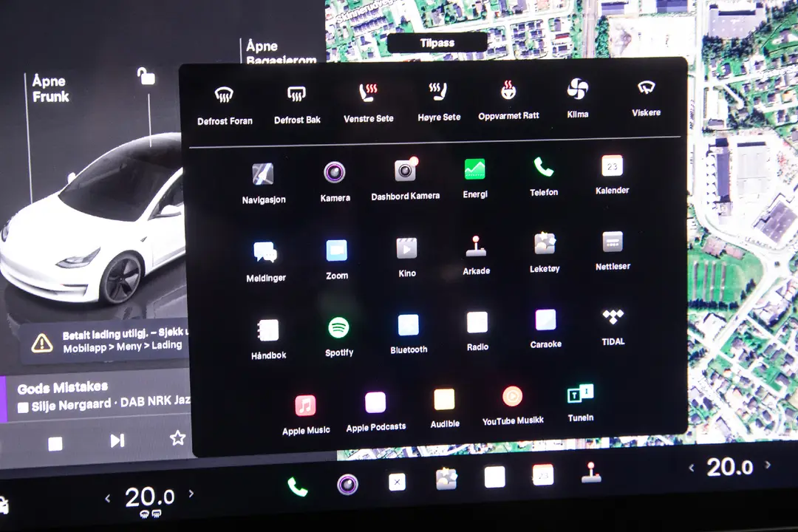Screen dimensions: 798x532
Task: Click the Tilpass customize button
Action: [x=437, y=43]
